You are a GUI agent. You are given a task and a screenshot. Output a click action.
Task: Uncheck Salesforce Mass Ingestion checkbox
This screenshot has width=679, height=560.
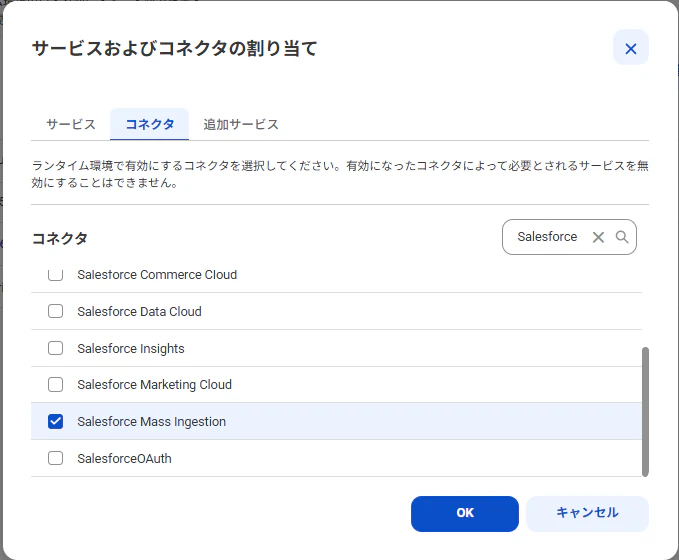pos(55,421)
